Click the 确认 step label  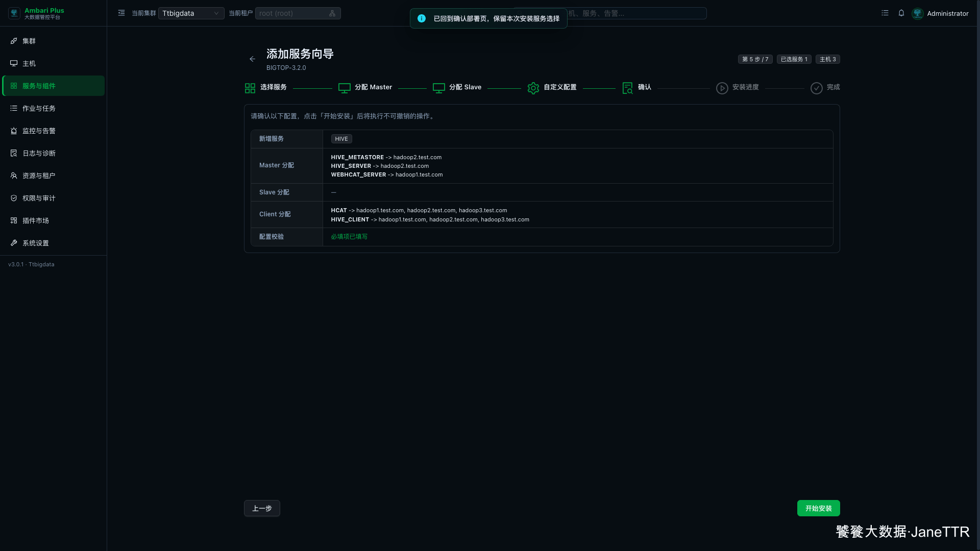[645, 87]
